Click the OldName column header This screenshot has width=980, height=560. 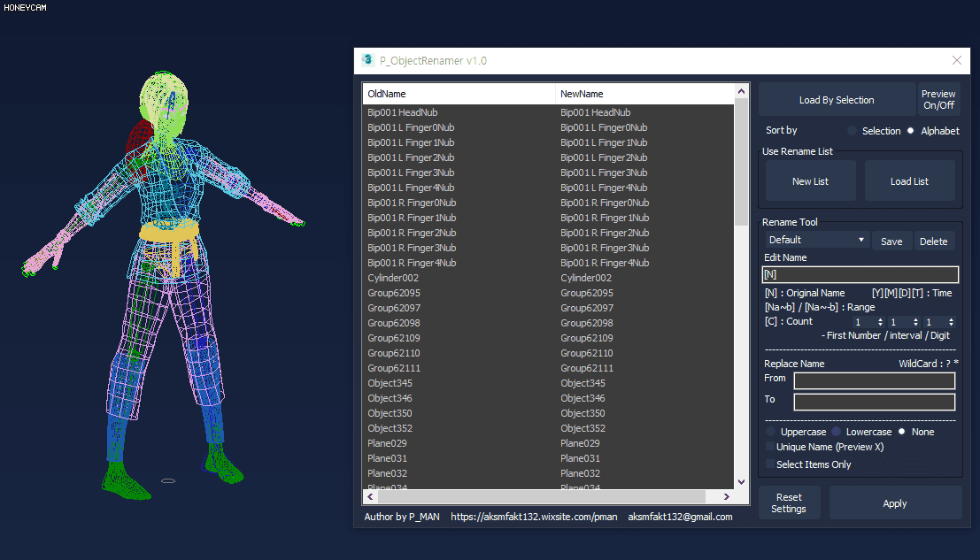pos(459,94)
